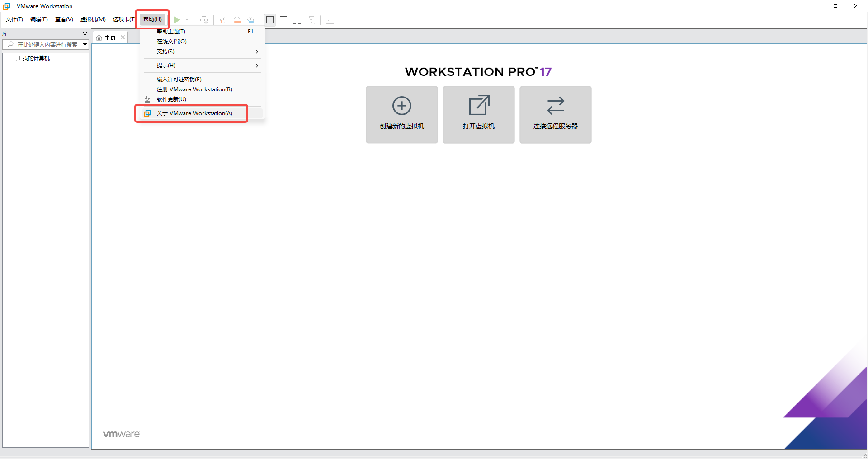Click the magnifier icon in library search

(x=10, y=44)
